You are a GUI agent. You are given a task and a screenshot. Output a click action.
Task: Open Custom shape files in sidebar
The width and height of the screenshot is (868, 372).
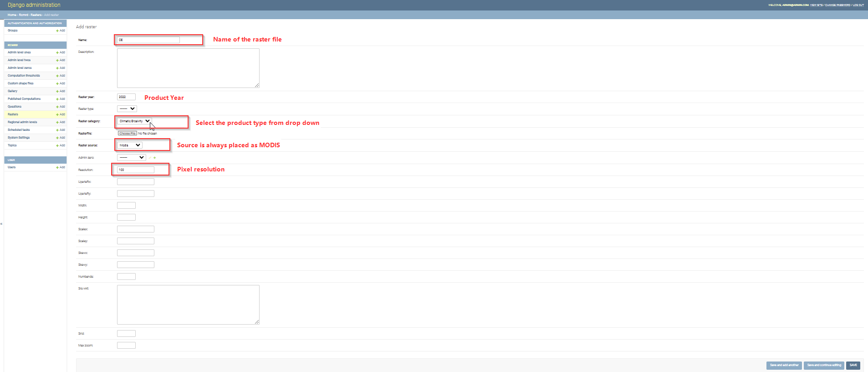coord(20,83)
